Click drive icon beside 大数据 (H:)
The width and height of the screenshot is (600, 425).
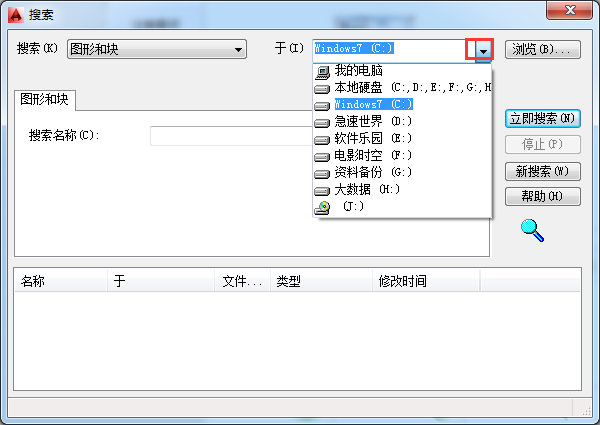click(322, 191)
